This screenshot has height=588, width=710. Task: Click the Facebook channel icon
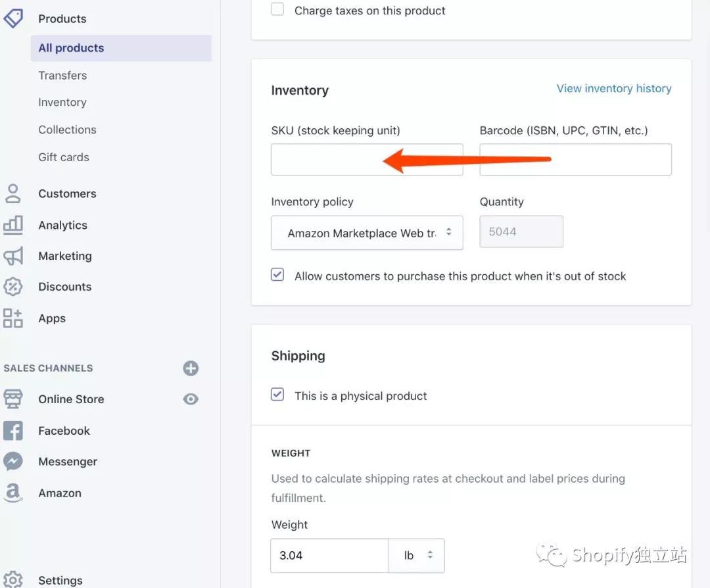tap(13, 431)
